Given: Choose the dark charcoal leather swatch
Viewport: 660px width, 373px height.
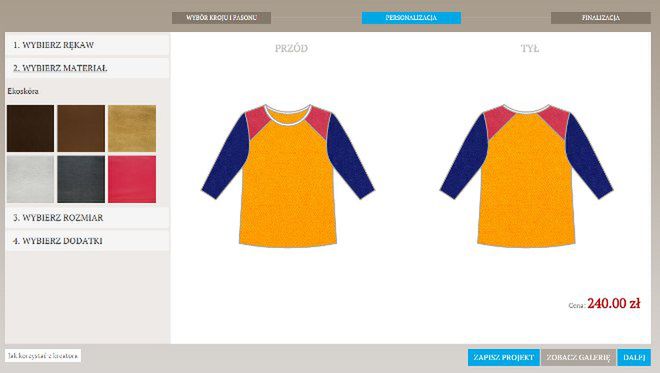Looking at the screenshot, I should point(81,179).
